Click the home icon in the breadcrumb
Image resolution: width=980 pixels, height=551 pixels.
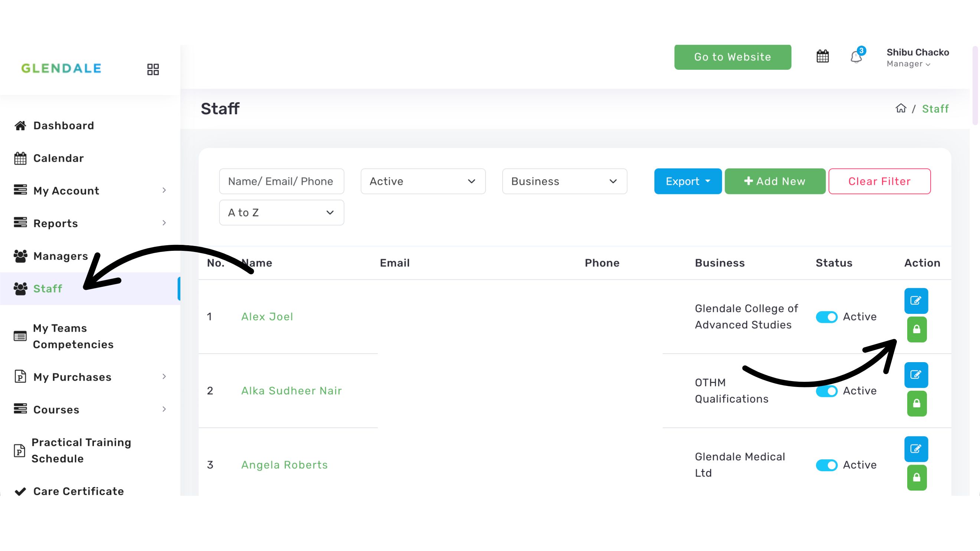coord(901,108)
